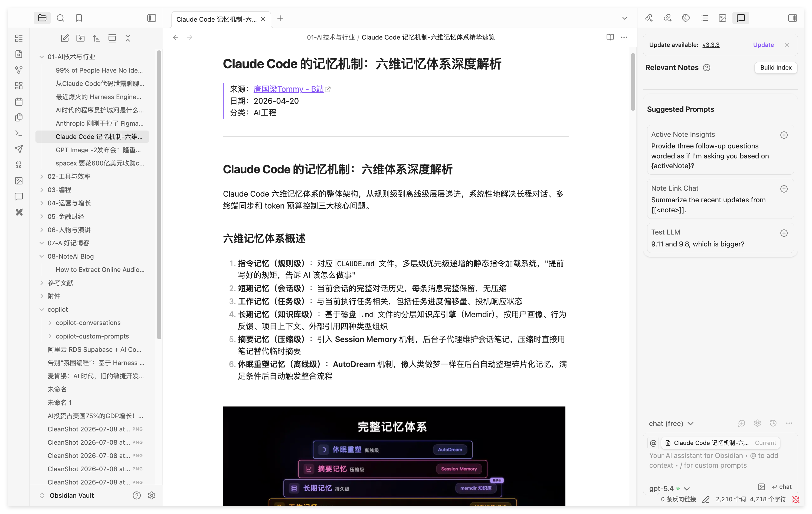Click the image ribbon icon in left sidebar
Image resolution: width=812 pixels, height=514 pixels.
point(19,181)
